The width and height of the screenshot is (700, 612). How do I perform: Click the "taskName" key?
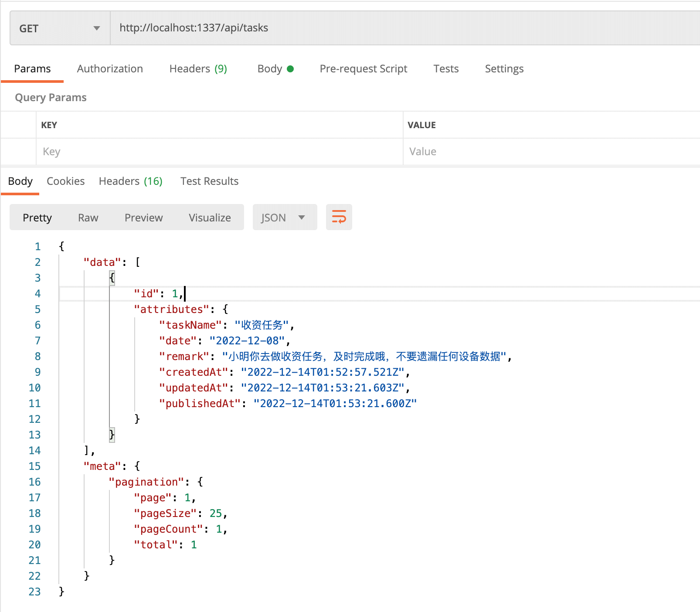pos(190,325)
